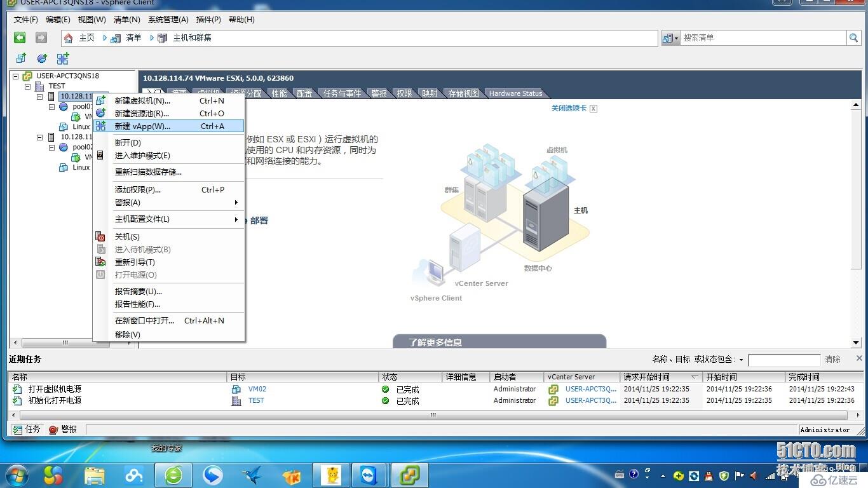
Task: Click the TEST target link in recent tasks
Action: (x=256, y=400)
